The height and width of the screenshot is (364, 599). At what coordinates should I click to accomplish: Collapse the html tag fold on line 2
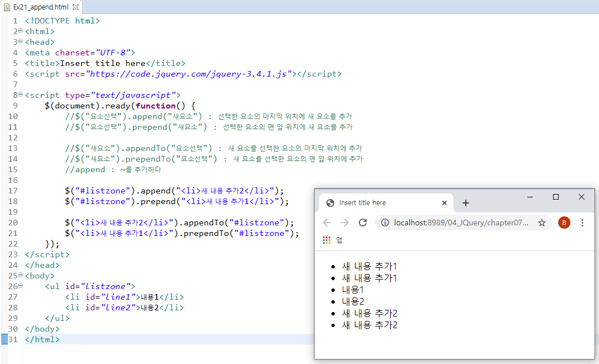point(21,31)
